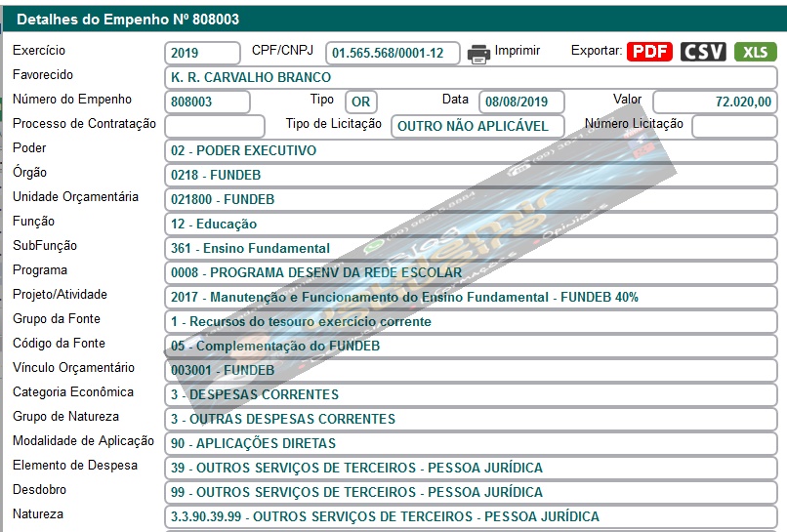Screen dimensions: 787x532
Task: Click the Poder field 02 - PODER EXECUTIVO
Action: tap(471, 150)
